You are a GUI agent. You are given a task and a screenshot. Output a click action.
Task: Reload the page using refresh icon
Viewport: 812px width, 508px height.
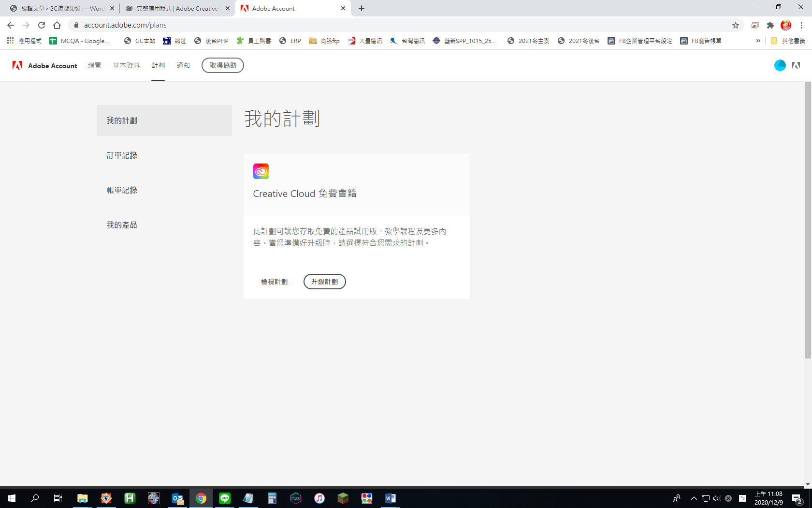(42, 25)
